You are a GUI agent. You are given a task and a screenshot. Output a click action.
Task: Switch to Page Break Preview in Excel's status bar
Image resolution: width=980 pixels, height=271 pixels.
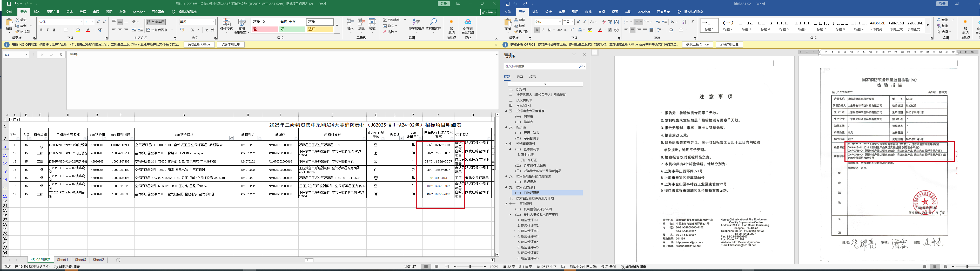point(447,266)
